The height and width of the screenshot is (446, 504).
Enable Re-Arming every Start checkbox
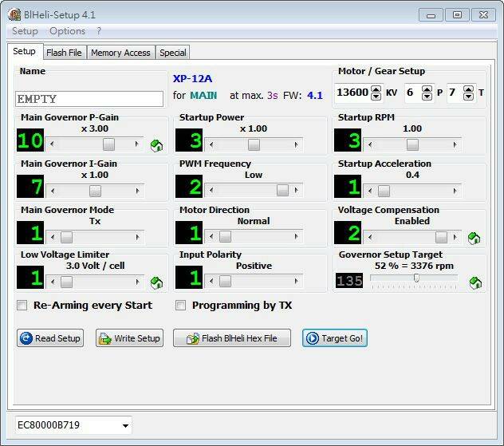(x=22, y=305)
